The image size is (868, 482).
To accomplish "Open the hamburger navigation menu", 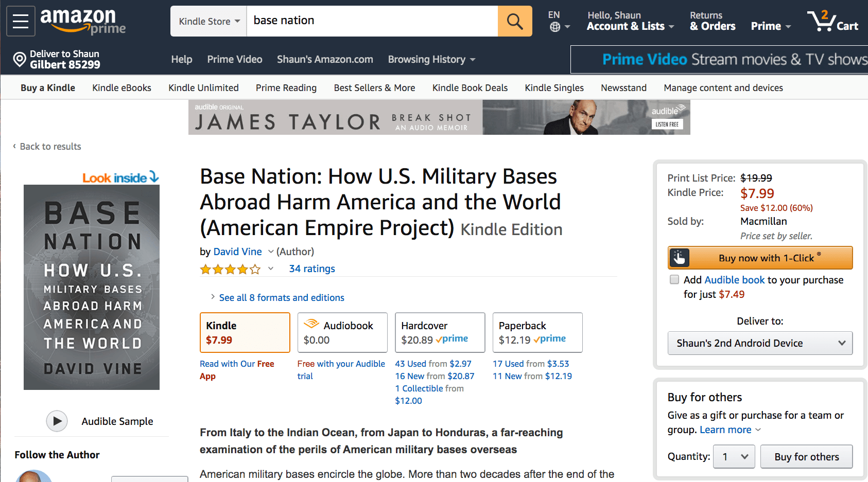I will click(21, 21).
